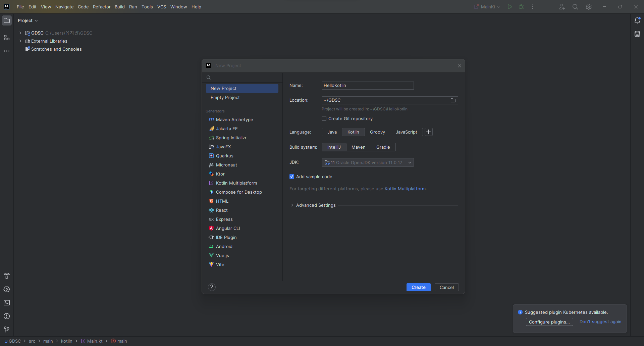Open the VCS menu
Screen dimensions: 644x346
(162, 7)
